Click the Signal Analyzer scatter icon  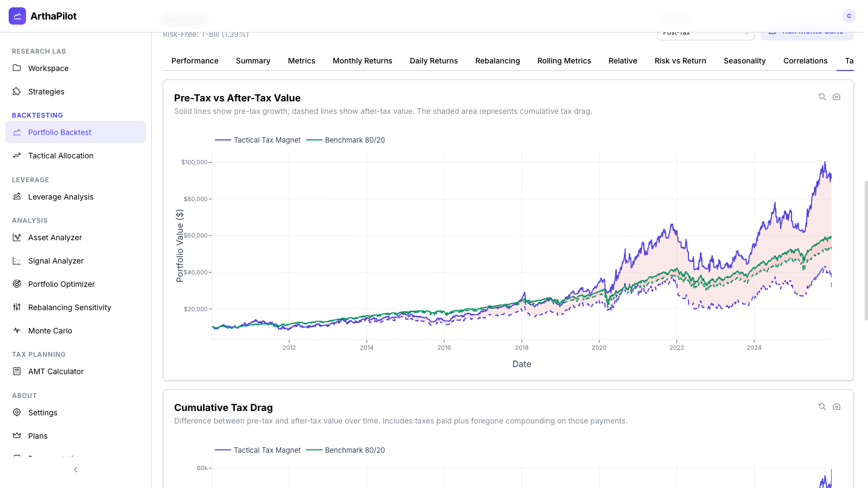(x=17, y=260)
